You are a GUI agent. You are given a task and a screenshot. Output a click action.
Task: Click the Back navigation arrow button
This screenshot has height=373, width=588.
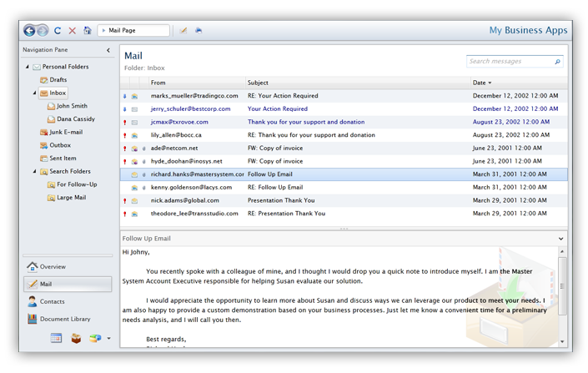point(30,30)
